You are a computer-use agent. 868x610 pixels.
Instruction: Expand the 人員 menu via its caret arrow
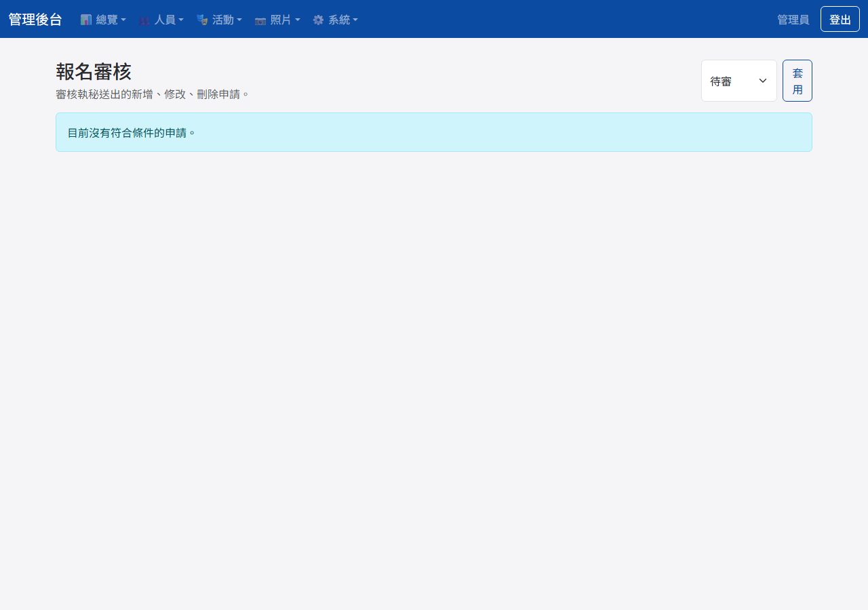click(181, 20)
